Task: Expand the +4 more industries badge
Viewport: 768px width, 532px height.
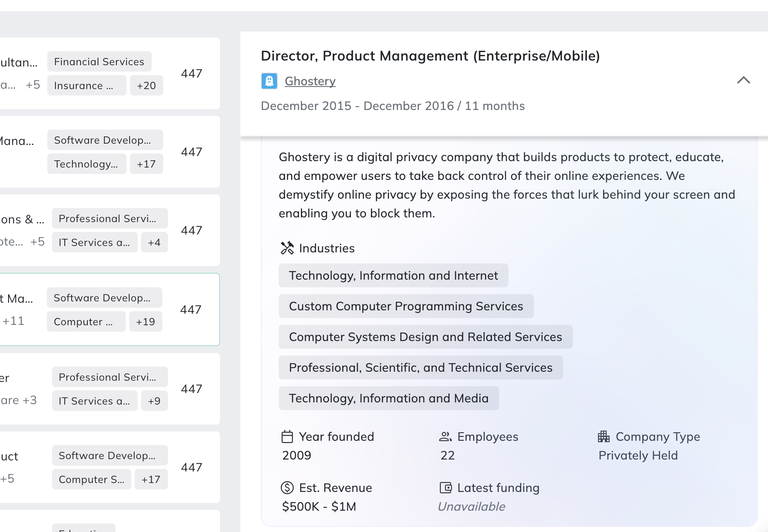Action: 154,242
